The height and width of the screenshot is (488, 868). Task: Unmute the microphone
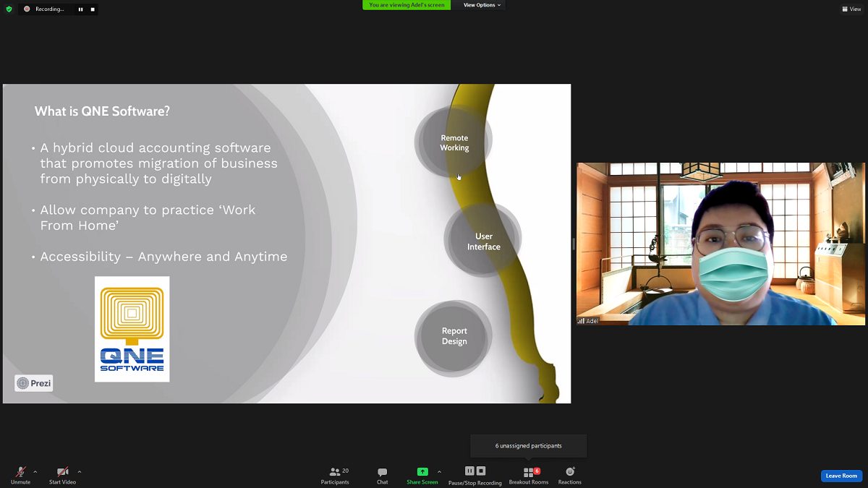[20, 475]
